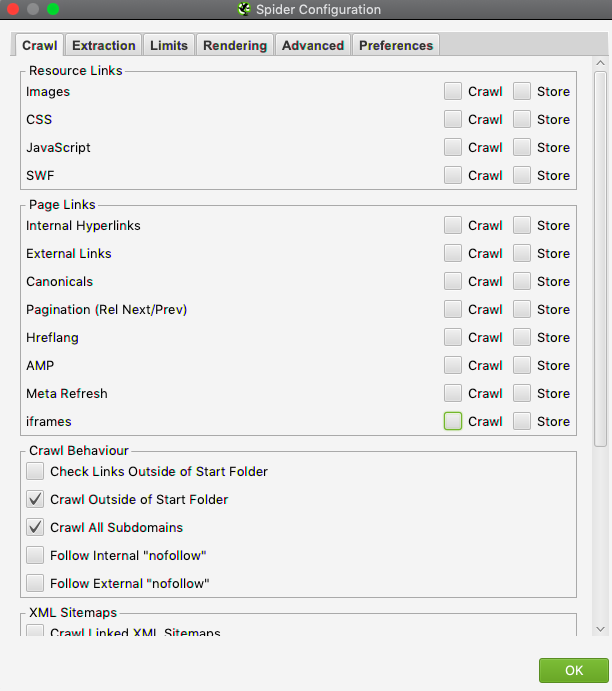
Task: Enable Crawl for JavaScript resources
Action: (453, 147)
